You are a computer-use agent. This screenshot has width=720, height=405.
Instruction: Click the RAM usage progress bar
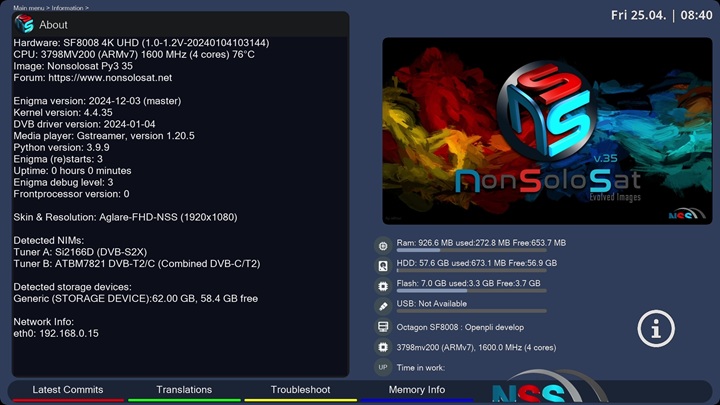tap(472, 250)
